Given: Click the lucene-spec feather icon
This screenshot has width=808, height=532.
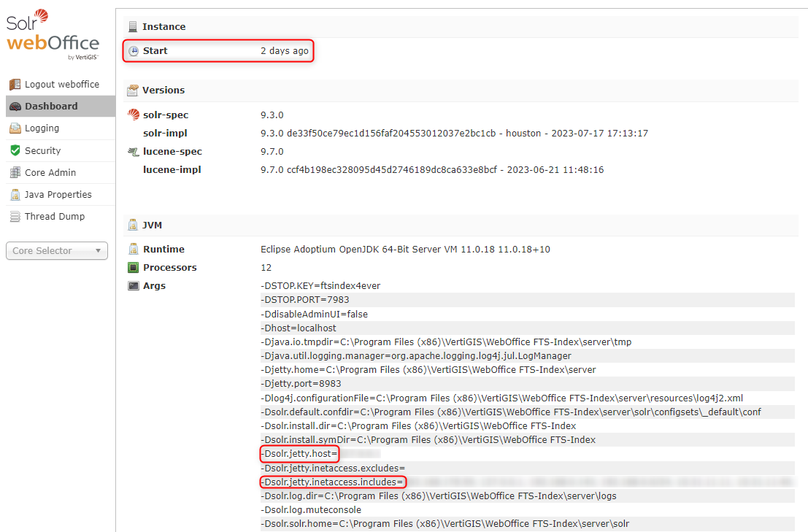Looking at the screenshot, I should point(134,151).
